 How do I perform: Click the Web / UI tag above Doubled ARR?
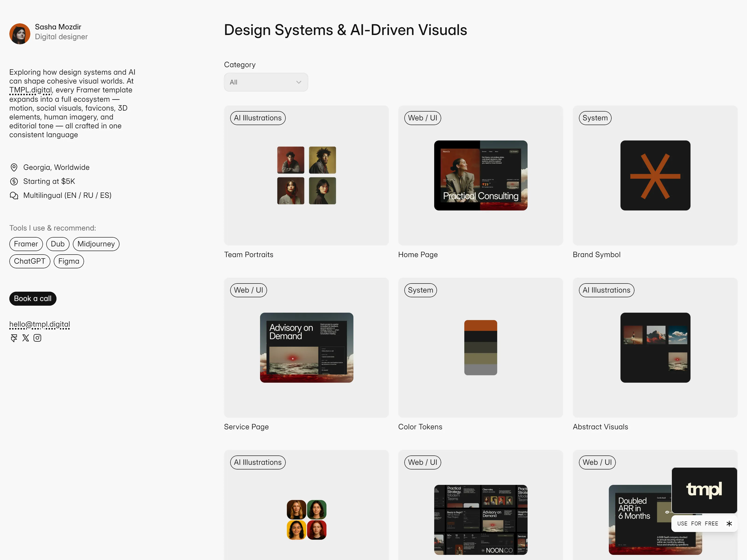597,462
